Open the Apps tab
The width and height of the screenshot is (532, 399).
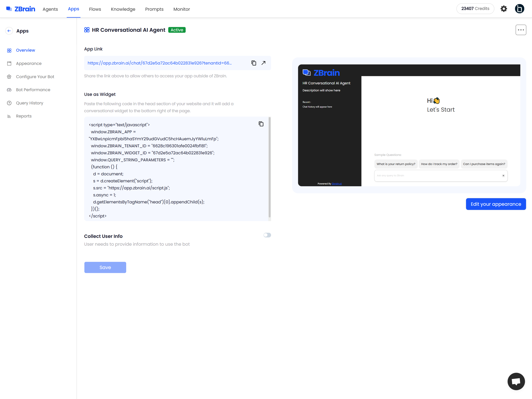coord(73,9)
